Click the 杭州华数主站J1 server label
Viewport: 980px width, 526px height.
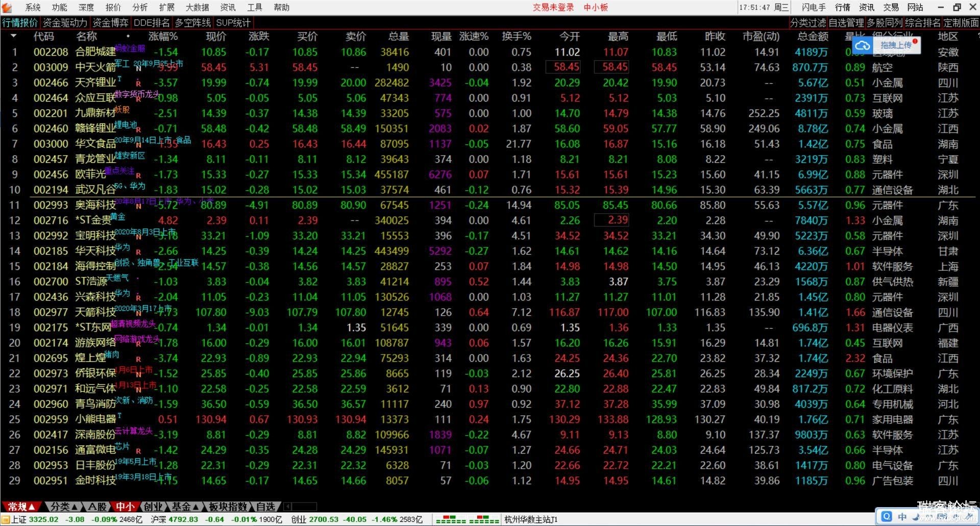tap(531, 520)
